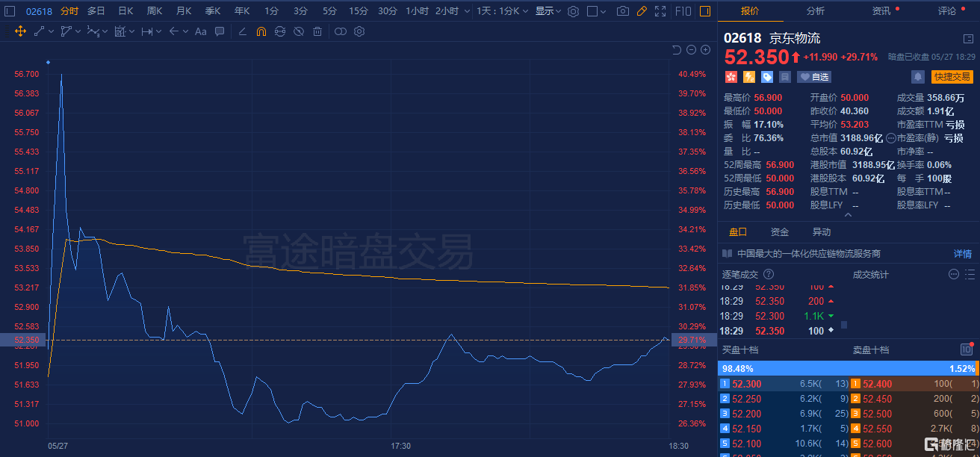The width and height of the screenshot is (980, 457).
Task: Hide all drawings with eye-slash icon
Action: [299, 31]
